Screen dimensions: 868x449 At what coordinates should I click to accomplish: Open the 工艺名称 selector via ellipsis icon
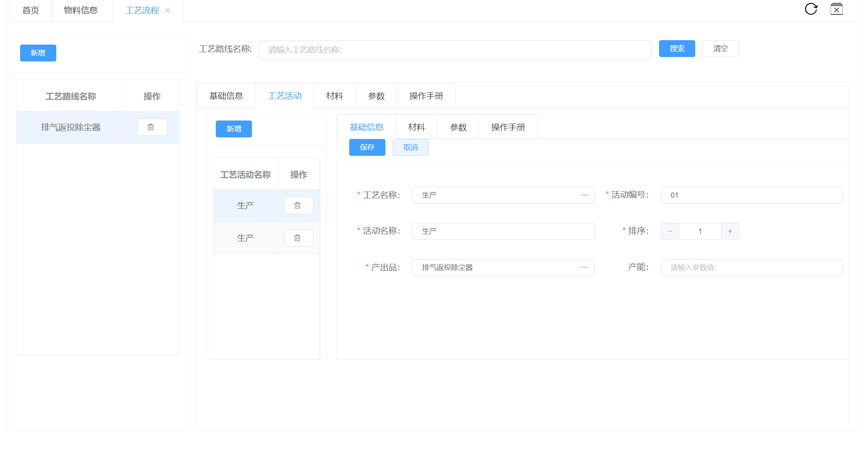coord(584,195)
